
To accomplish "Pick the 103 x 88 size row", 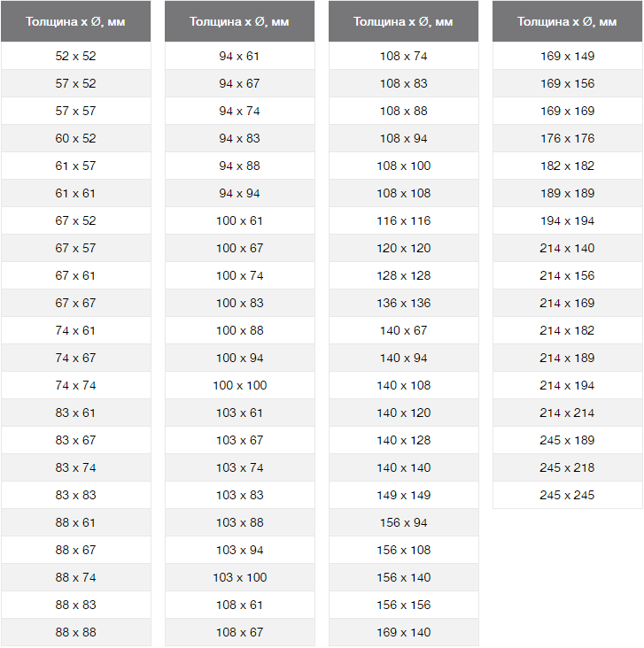I will click(239, 522).
